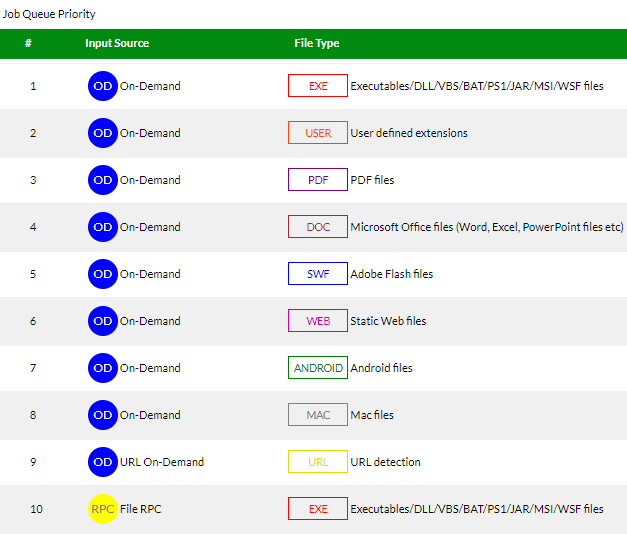Click the Adobe Flash files description
Image resolution: width=627 pixels, height=534 pixels.
pos(391,274)
